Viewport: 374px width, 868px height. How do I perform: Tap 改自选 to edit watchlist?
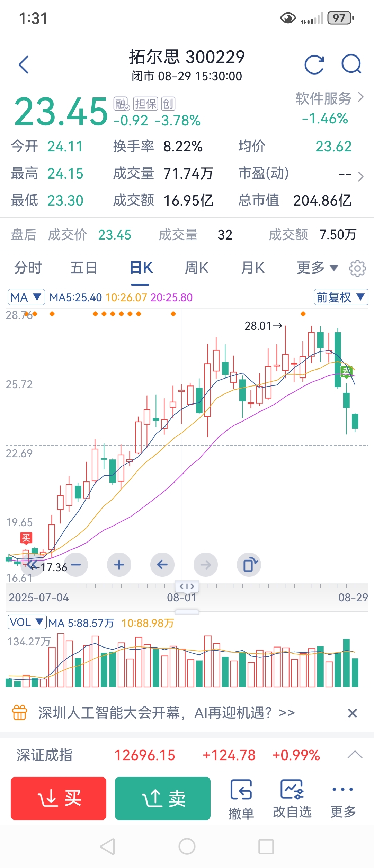[x=292, y=799]
